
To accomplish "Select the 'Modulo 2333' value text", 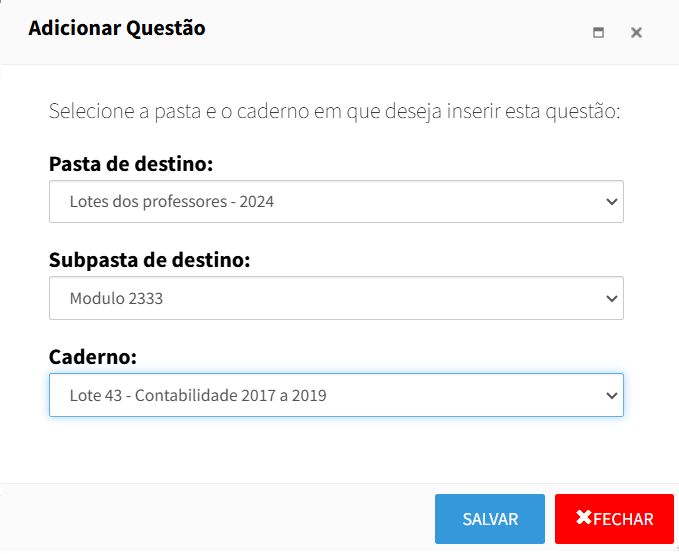I will (x=116, y=298).
